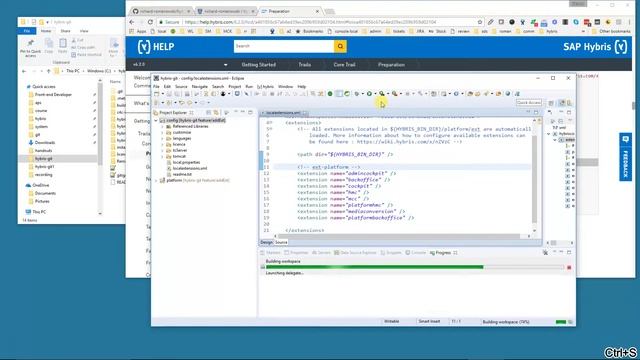Click File Explorer up-arrow navigation button
This screenshot has height=360, width=640.
click(49, 71)
